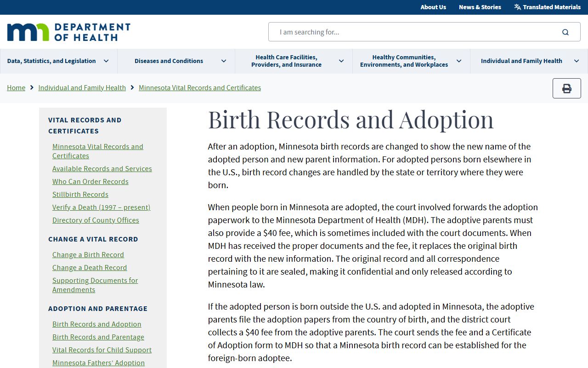588x368 pixels.
Task: Click the search magnifier icon
Action: [x=565, y=32]
